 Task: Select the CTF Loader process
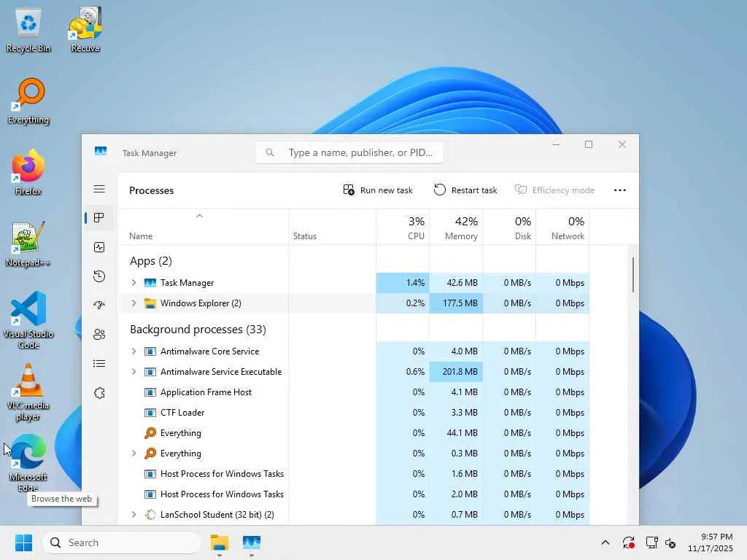point(354,413)
